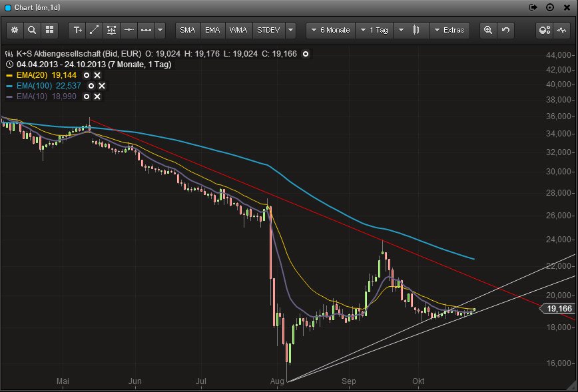578x392 pixels.
Task: Toggle visibility of EMA(10) line
Action: (87, 97)
